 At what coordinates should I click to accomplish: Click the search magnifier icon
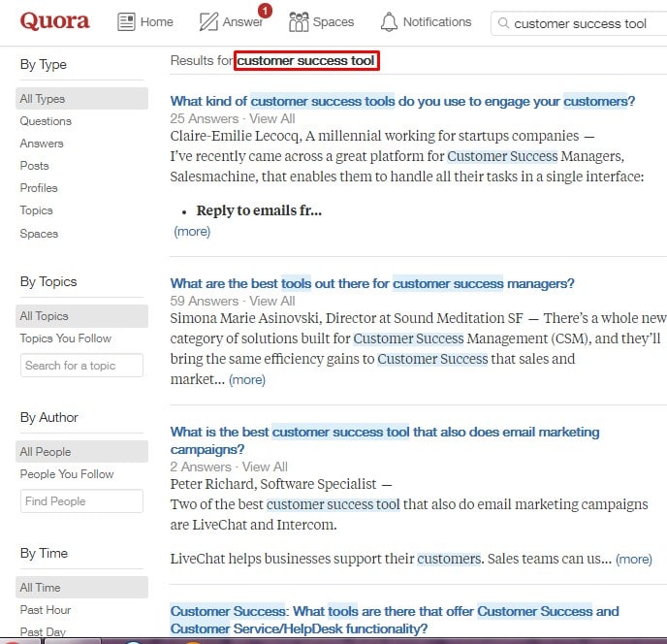[503, 23]
